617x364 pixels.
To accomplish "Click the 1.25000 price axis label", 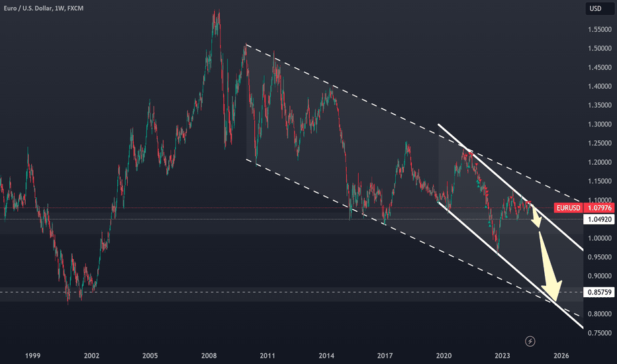I will (600, 143).
